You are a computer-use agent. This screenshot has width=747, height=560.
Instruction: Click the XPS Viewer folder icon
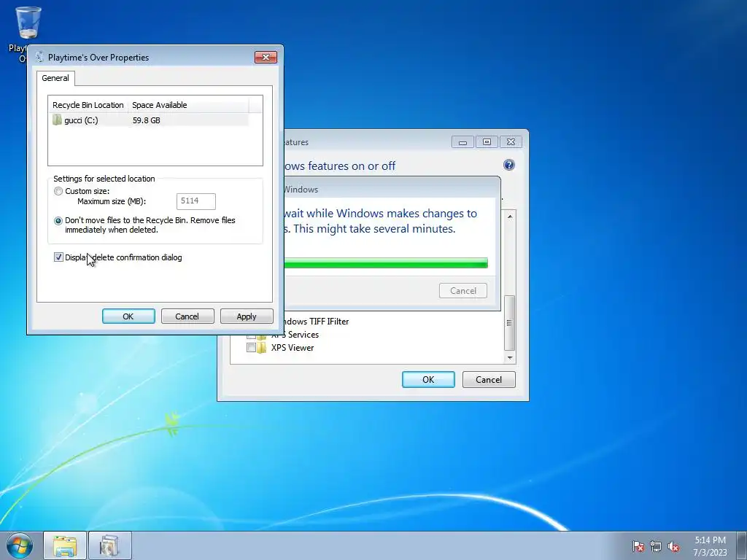[x=261, y=348]
